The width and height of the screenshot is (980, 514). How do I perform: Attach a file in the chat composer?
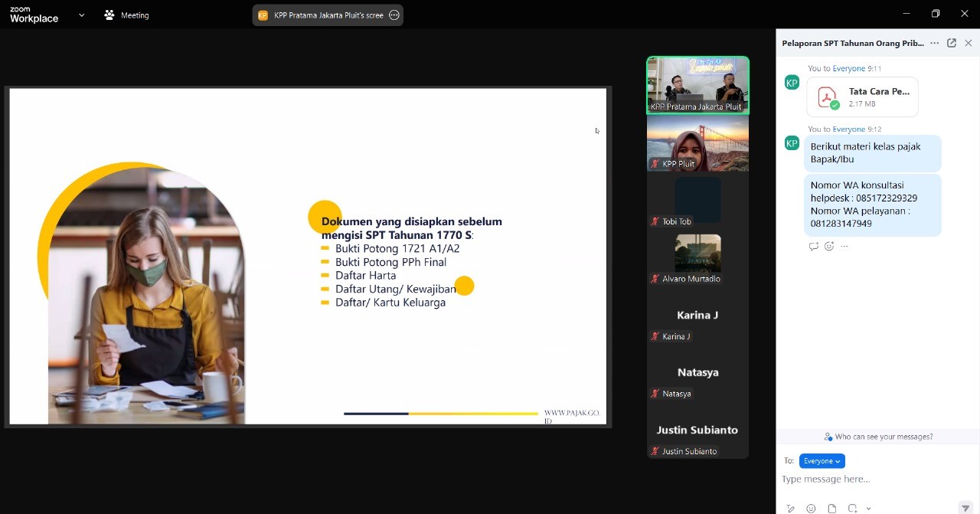[831, 509]
